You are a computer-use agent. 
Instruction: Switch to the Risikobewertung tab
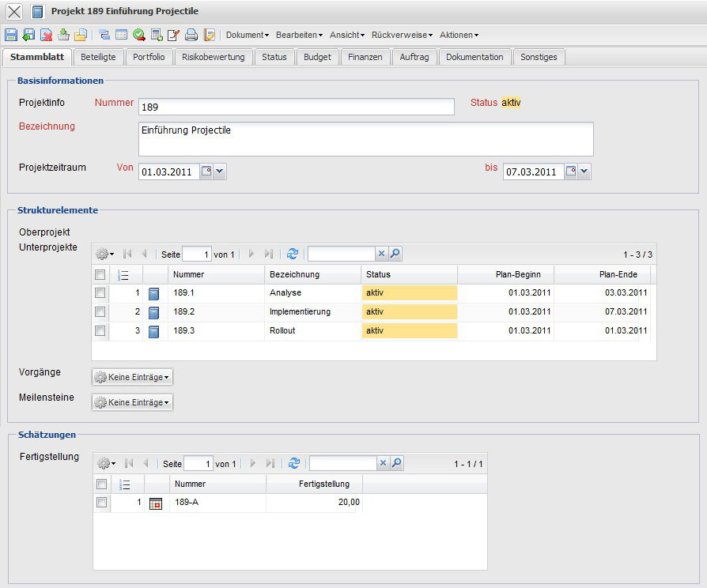pyautogui.click(x=214, y=57)
